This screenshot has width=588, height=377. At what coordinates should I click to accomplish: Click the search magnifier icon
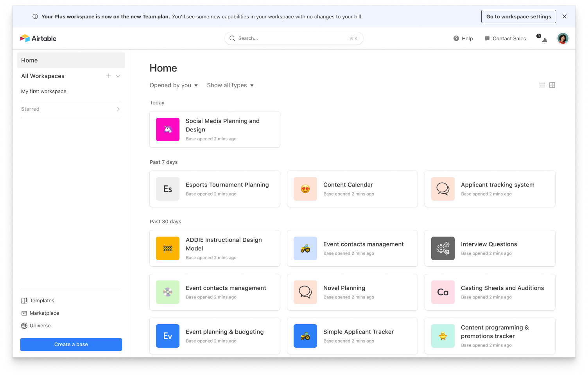click(232, 38)
